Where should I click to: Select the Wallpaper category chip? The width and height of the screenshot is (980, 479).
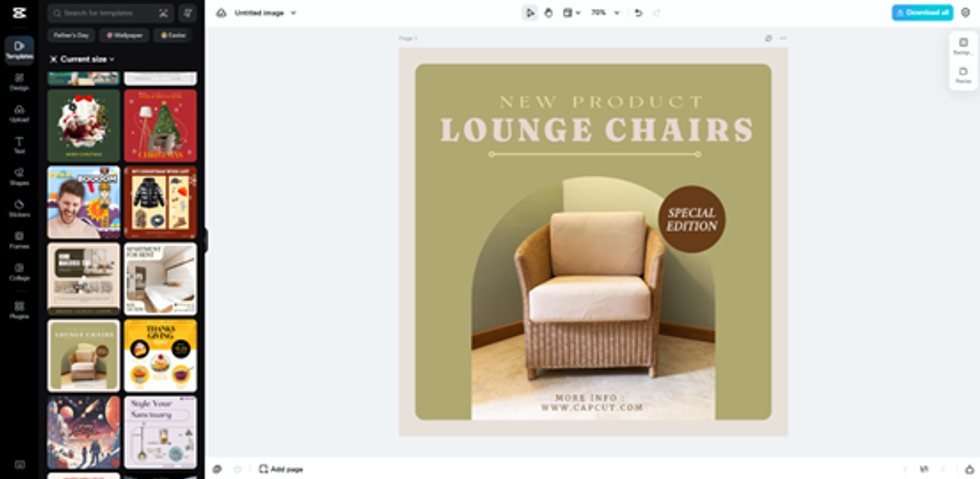click(124, 35)
